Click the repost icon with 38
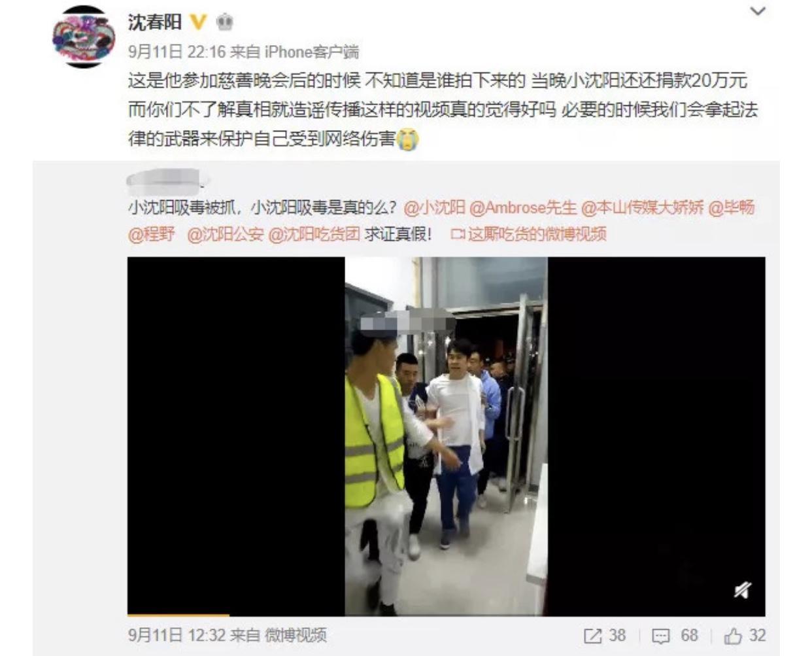Screen dimensions: 812x656 point(605,636)
